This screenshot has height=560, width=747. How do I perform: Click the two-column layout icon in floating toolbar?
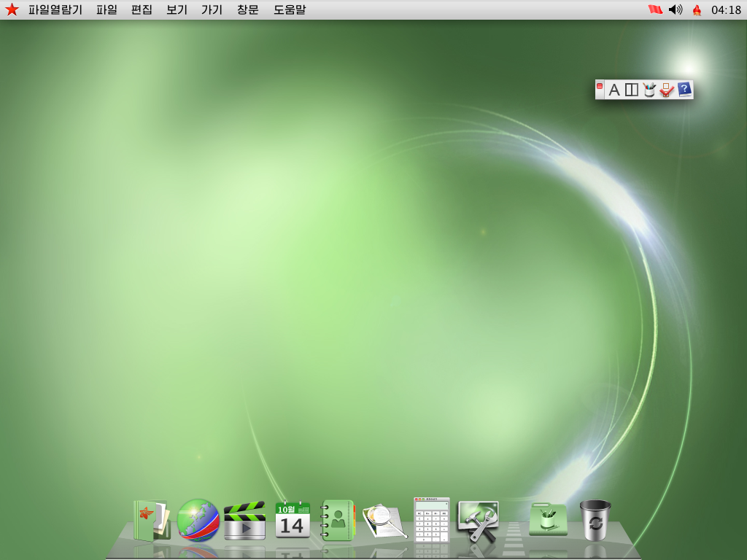632,90
